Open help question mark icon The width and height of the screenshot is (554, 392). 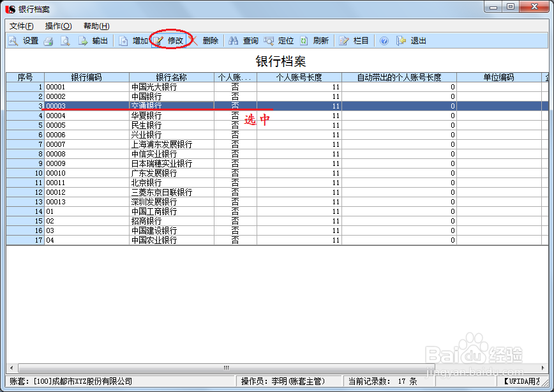click(x=384, y=41)
